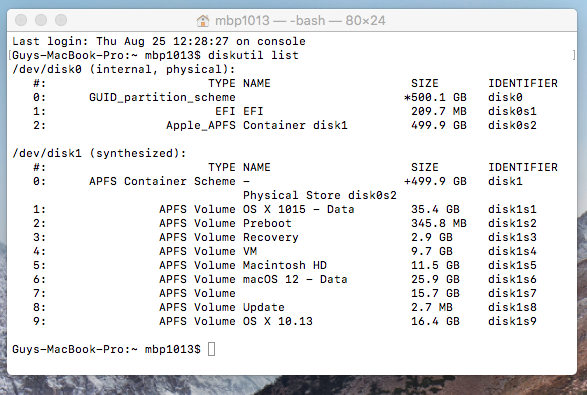Click the 'disk1s7' identifier

[512, 293]
